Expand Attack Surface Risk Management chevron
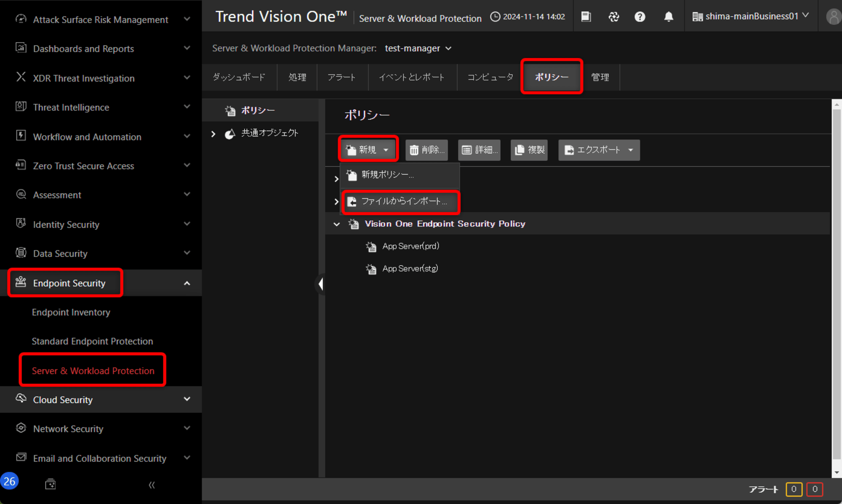Image resolution: width=842 pixels, height=504 pixels. (x=187, y=19)
